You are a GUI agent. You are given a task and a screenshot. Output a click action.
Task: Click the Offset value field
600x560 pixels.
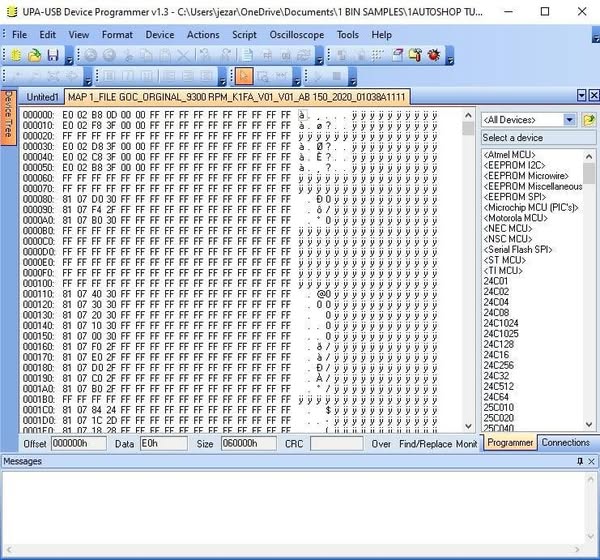pos(77,443)
